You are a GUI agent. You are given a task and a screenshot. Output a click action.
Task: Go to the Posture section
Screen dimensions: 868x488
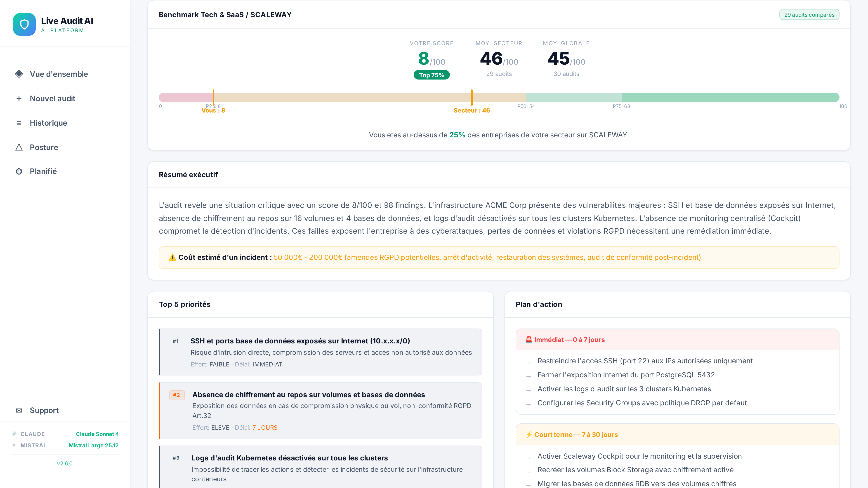click(x=44, y=147)
